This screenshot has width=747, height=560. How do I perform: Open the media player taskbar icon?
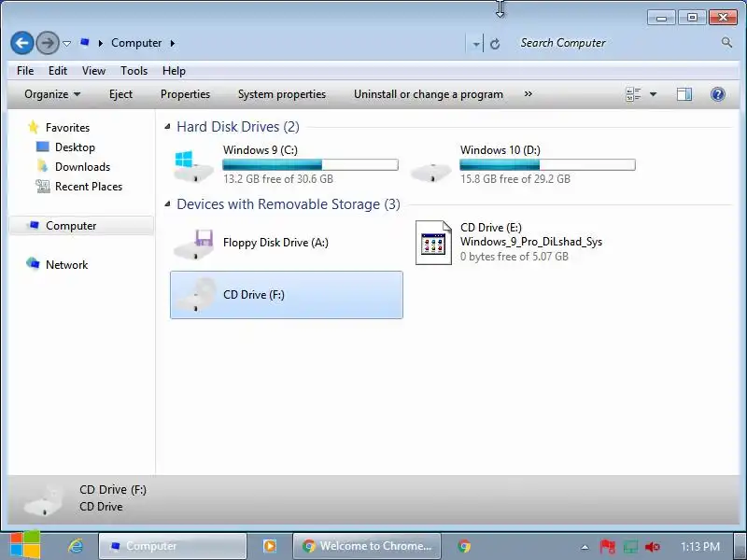[269, 546]
